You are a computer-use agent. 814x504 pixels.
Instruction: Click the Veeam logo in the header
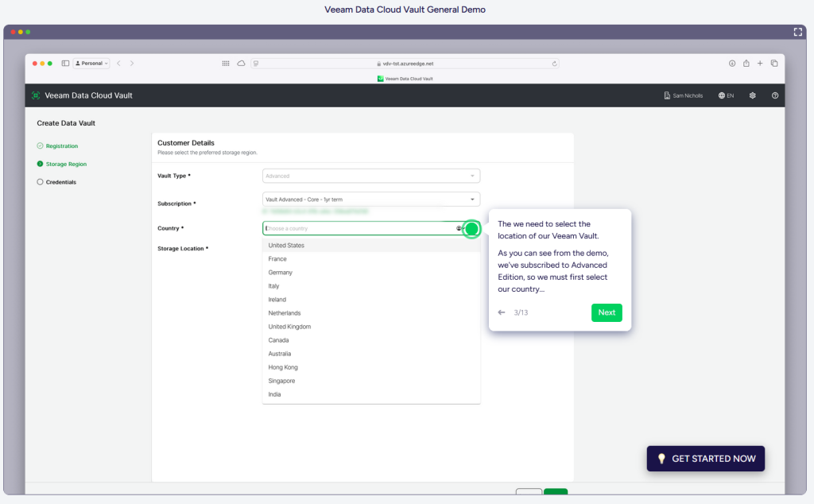pyautogui.click(x=36, y=95)
